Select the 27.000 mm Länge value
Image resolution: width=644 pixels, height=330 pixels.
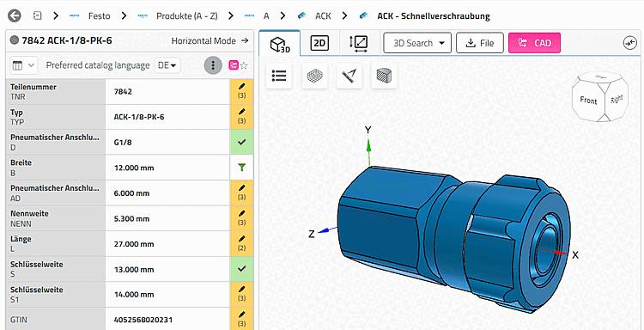tap(167, 244)
